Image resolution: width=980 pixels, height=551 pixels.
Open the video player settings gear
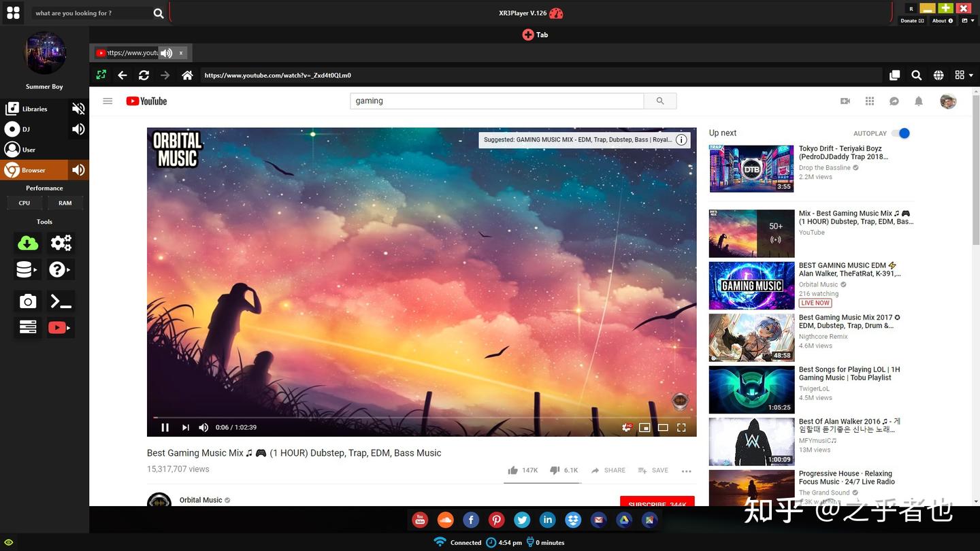pyautogui.click(x=627, y=427)
